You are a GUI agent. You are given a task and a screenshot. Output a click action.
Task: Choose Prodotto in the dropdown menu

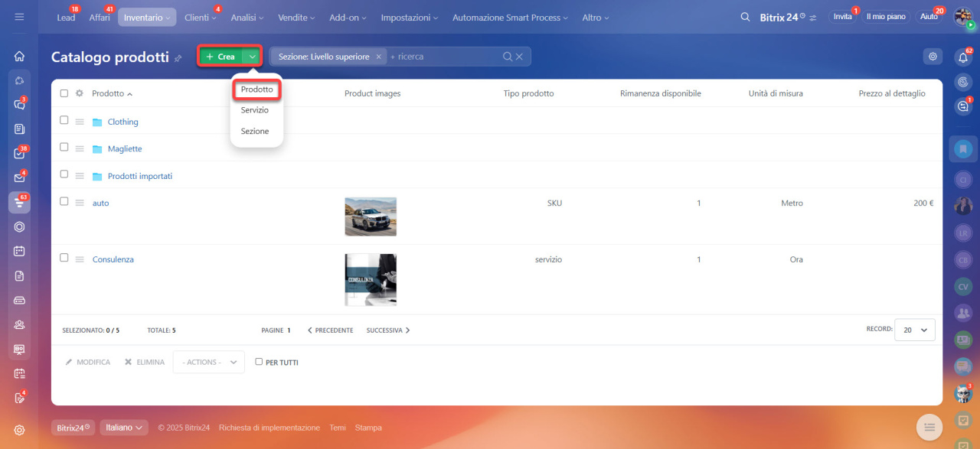[256, 89]
